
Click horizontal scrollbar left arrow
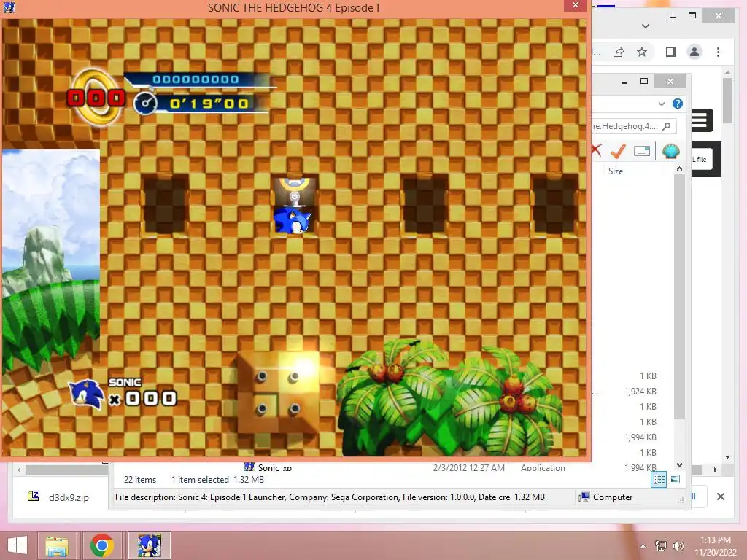click(19, 470)
